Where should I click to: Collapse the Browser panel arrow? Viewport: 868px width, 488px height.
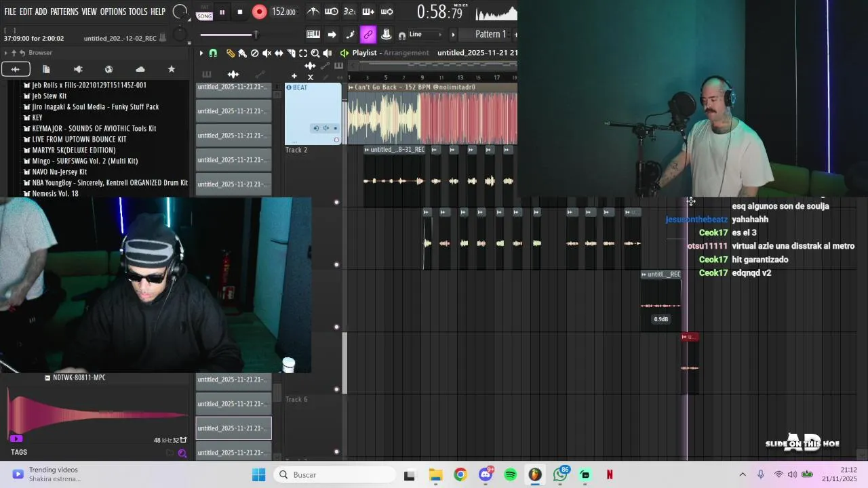(x=6, y=53)
